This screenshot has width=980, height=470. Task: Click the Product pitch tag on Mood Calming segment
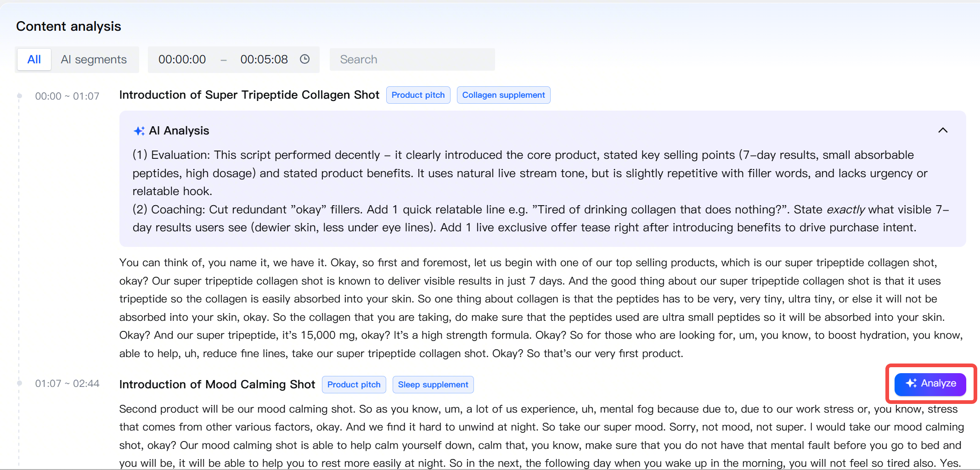[354, 385]
